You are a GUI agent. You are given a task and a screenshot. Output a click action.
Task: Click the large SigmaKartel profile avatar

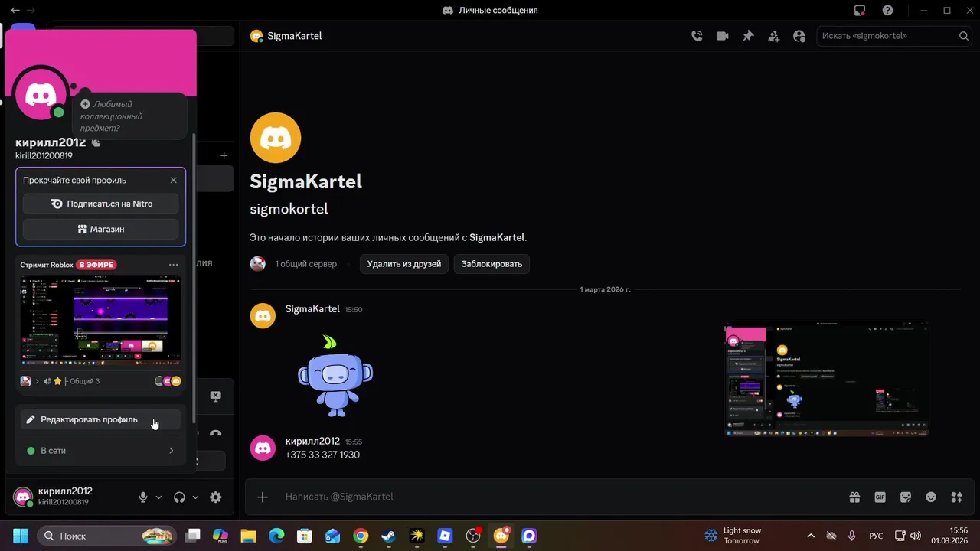point(276,138)
